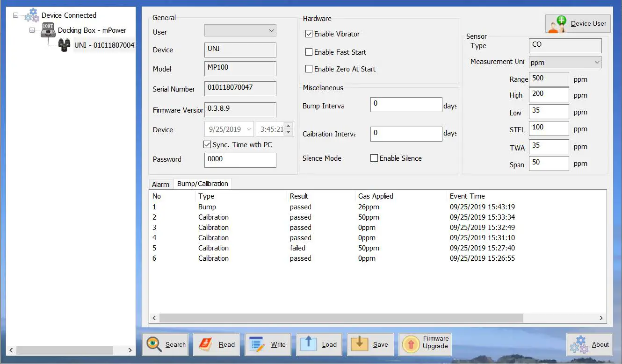622x364 pixels.
Task: Disable the Enable Vibrator checkbox
Action: tap(309, 34)
